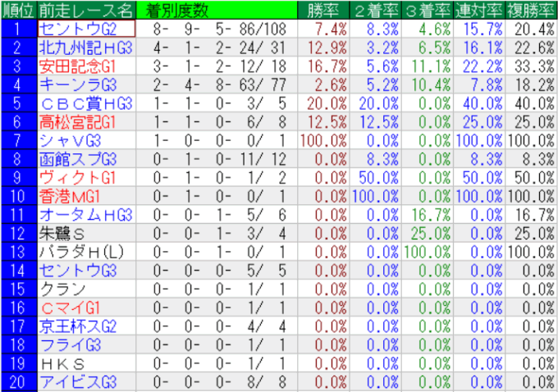Screen dimensions: 558x392
Task: Click record 8- 9- 5- 86/108
Action: (220, 29)
